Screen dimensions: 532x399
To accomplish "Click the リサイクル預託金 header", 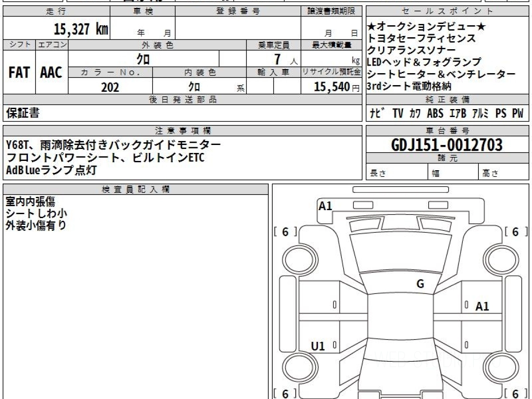I will pos(332,72).
